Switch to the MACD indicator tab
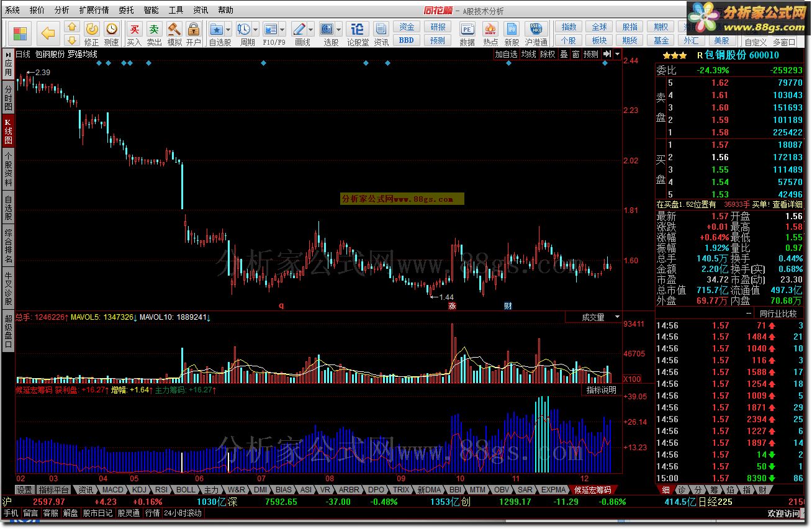 click(x=112, y=490)
